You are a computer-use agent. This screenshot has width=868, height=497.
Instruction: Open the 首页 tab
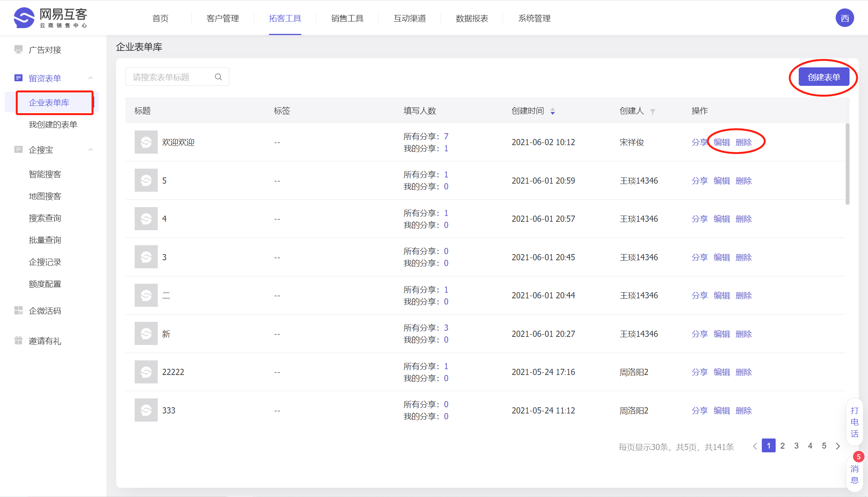160,18
